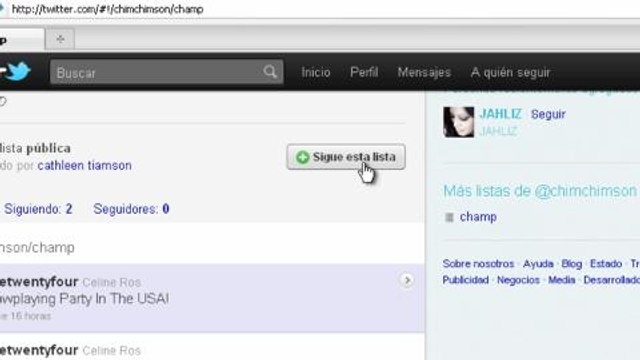This screenshot has height=360, width=640.
Task: Click the 16 horas timestamp
Action: [x=30, y=316]
